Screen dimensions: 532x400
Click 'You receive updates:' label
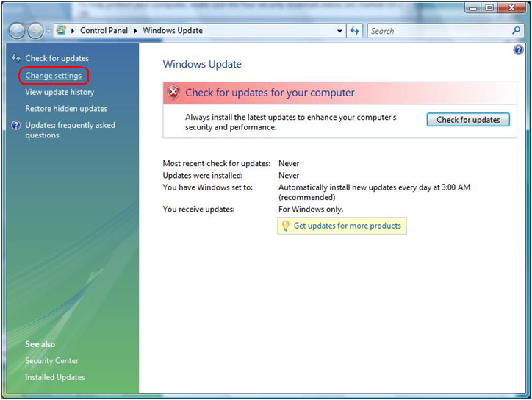198,209
